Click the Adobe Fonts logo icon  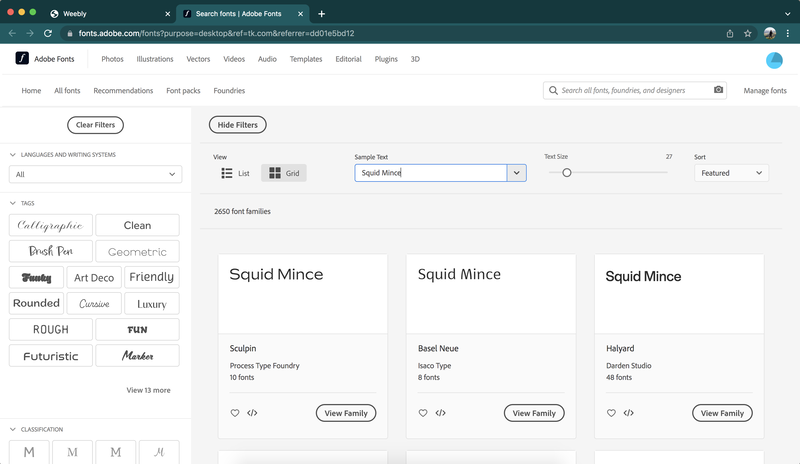(22, 58)
